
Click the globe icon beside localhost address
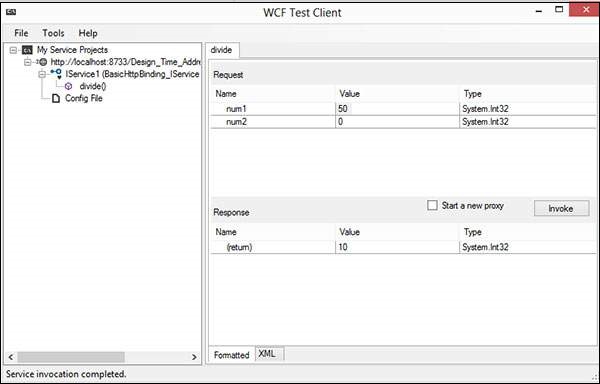pyautogui.click(x=43, y=62)
